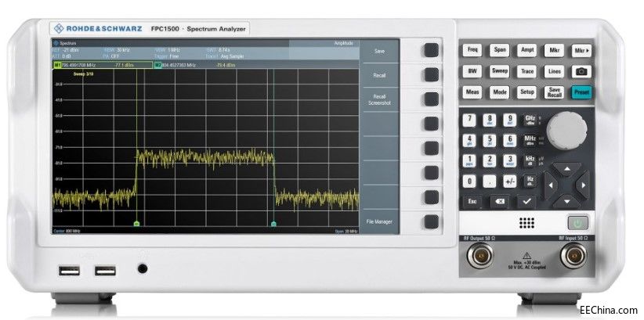The height and width of the screenshot is (320, 644).
Task: Confirm with the checkmark key
Action: click(526, 201)
